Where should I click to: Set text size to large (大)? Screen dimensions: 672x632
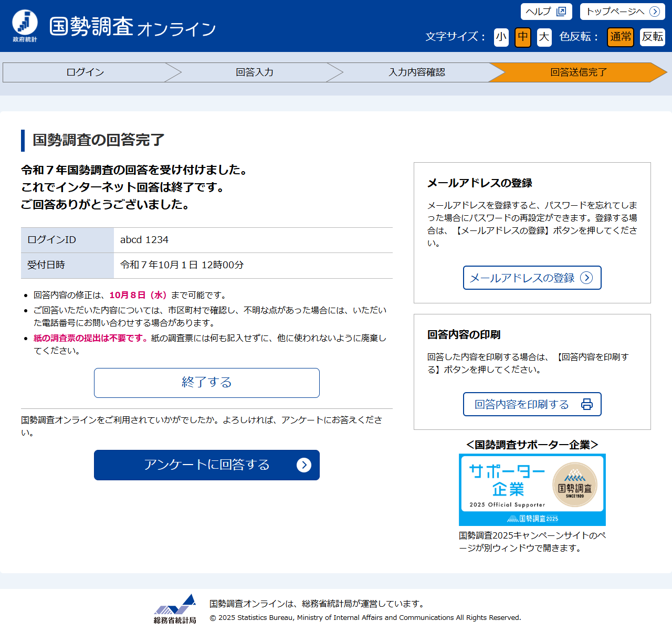(544, 37)
